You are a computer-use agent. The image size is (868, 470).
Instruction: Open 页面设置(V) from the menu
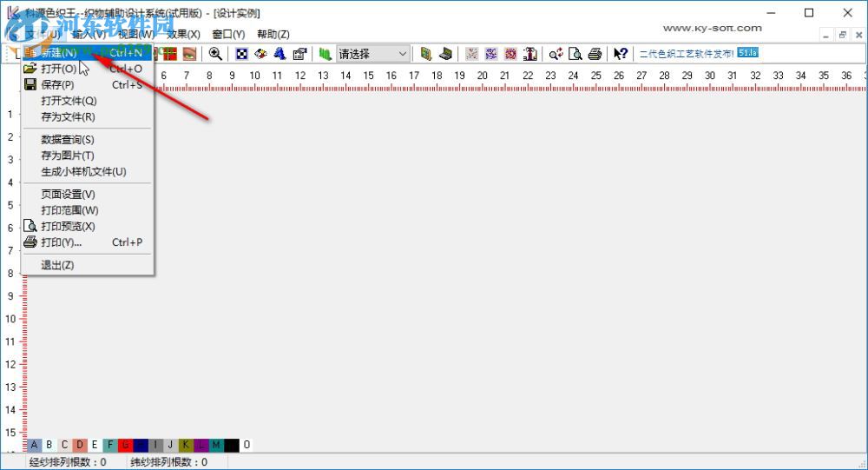87,195
